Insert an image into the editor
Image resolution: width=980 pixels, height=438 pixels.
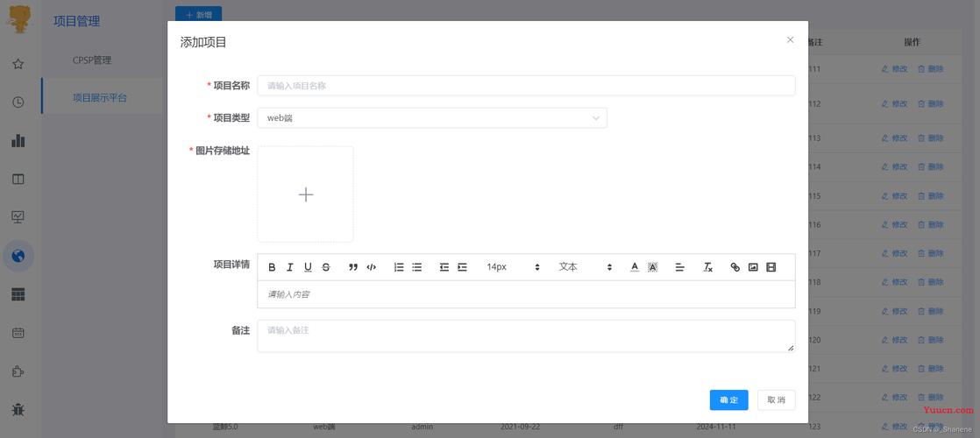753,267
